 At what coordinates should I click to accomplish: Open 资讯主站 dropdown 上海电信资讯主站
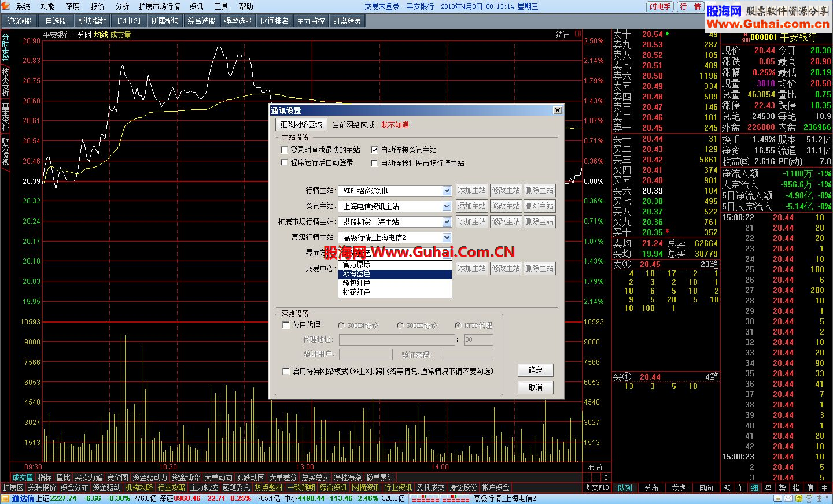pos(395,206)
